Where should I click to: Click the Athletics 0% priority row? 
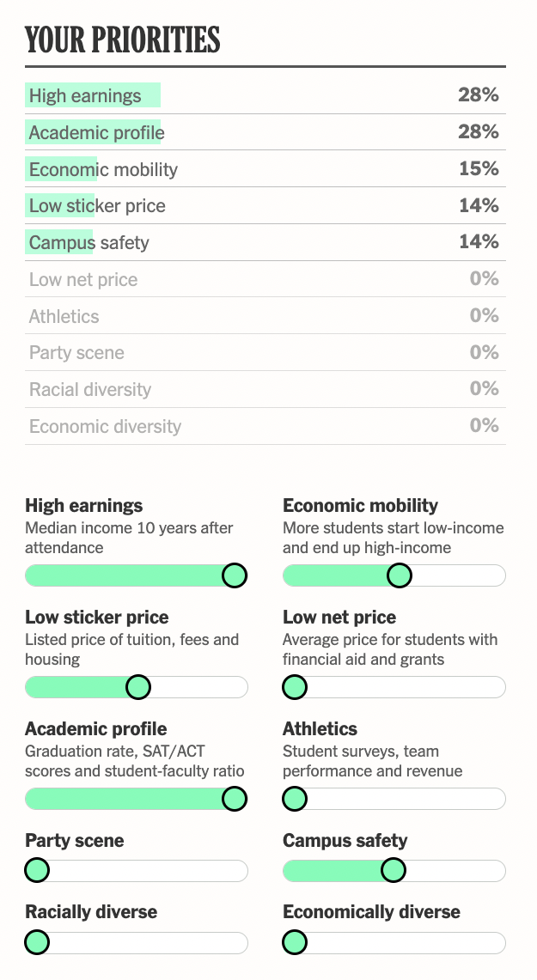tap(265, 317)
